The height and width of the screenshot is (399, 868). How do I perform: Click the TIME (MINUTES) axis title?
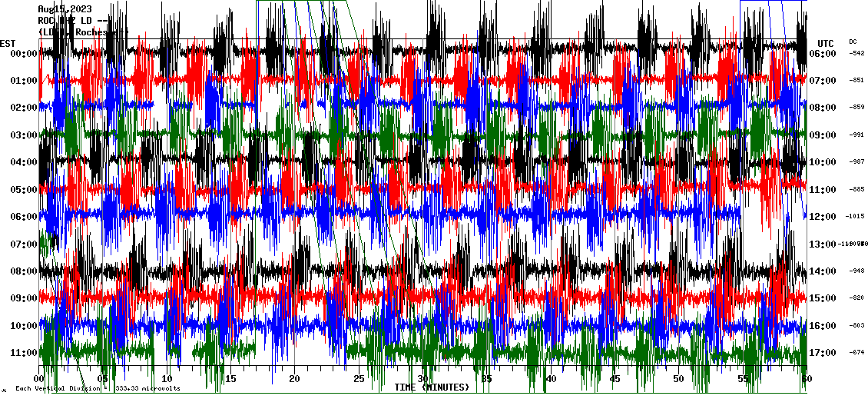point(431,387)
